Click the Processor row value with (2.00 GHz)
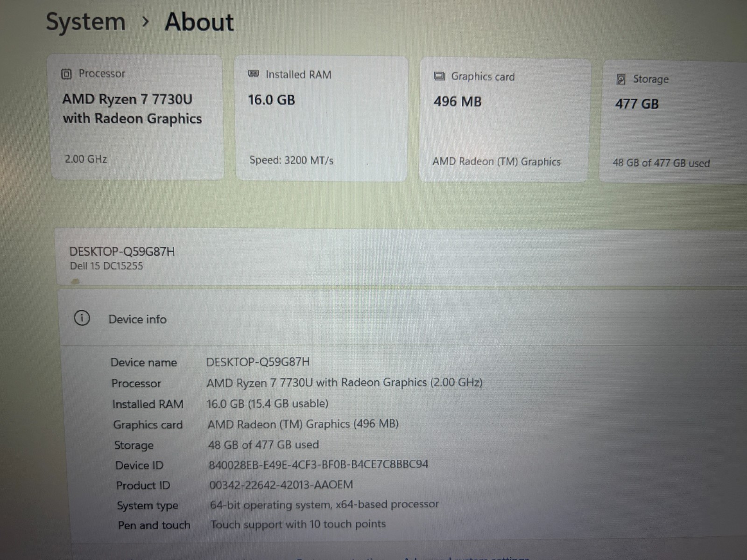Viewport: 747px width, 560px height. pos(345,383)
